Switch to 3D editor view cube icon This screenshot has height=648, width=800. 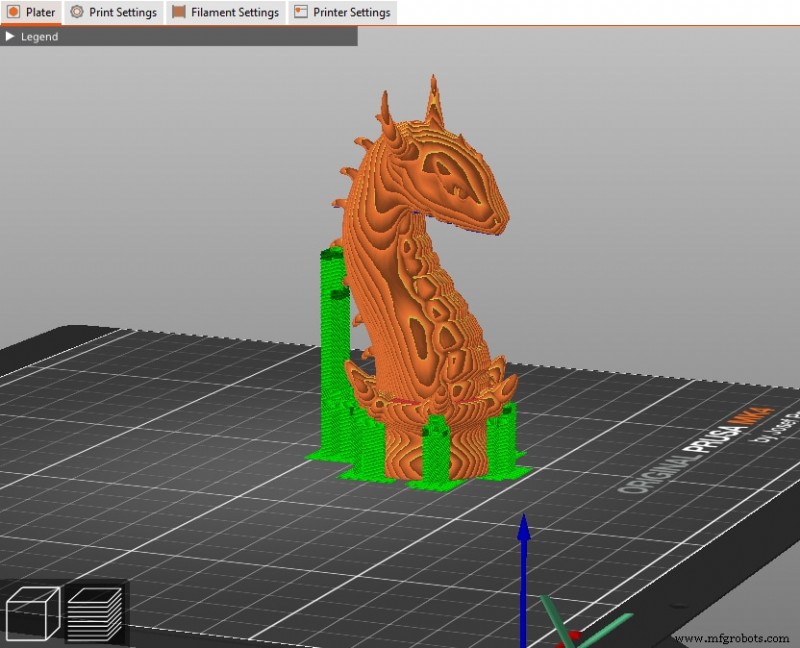pos(33,612)
